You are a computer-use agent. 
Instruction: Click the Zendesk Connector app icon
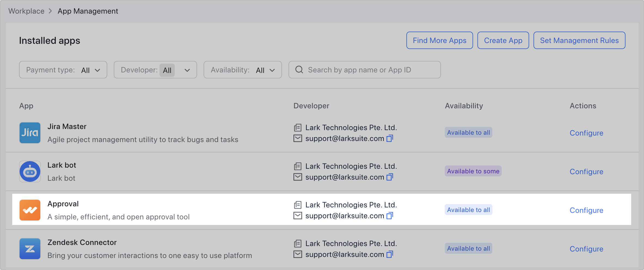pyautogui.click(x=30, y=248)
